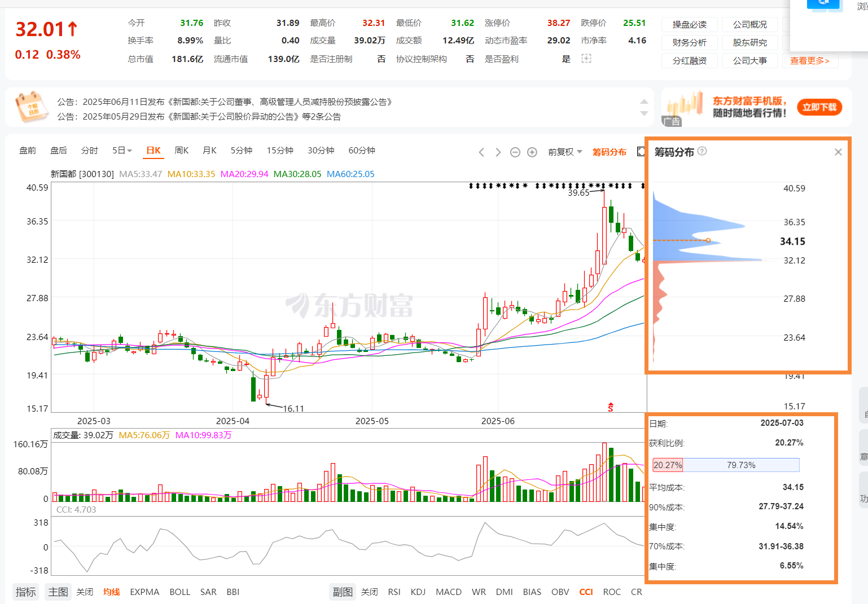Click the 东方财富手机版 ad banner text
This screenshot has width=868, height=604.
749,101
